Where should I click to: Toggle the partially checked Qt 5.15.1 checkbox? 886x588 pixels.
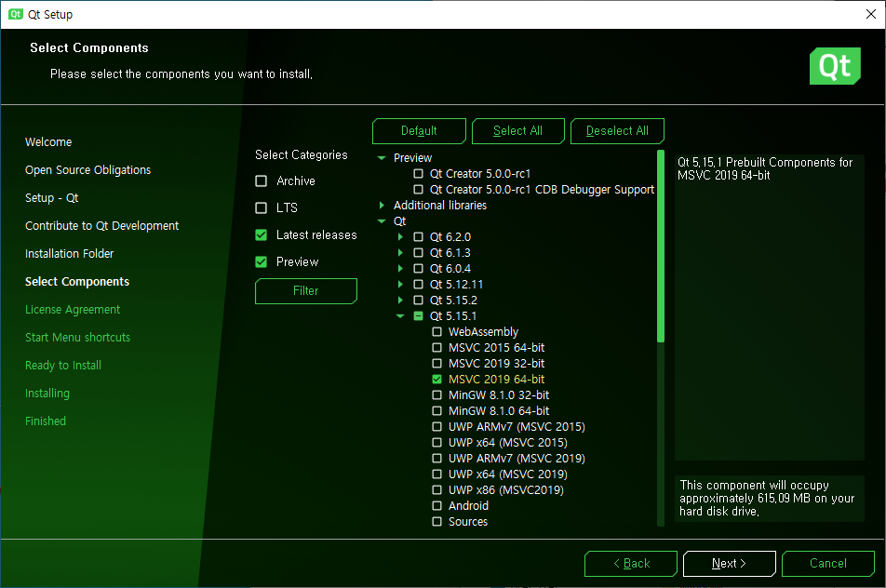[x=418, y=315]
